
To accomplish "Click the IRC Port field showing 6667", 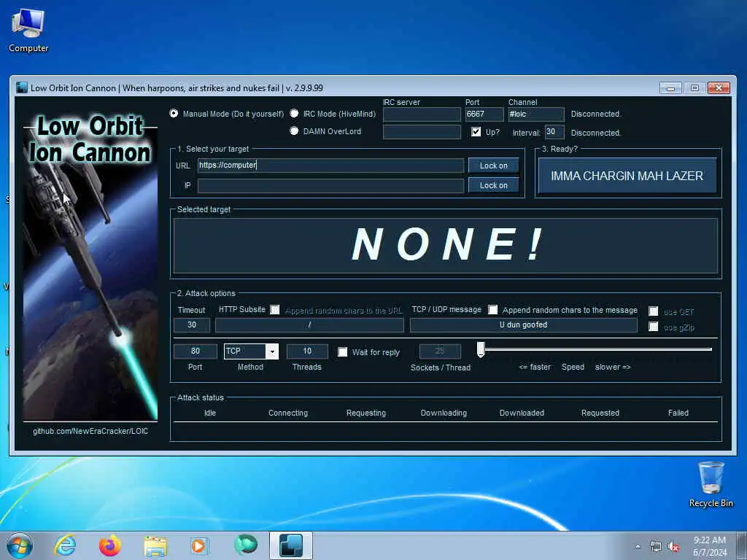I will click(484, 114).
